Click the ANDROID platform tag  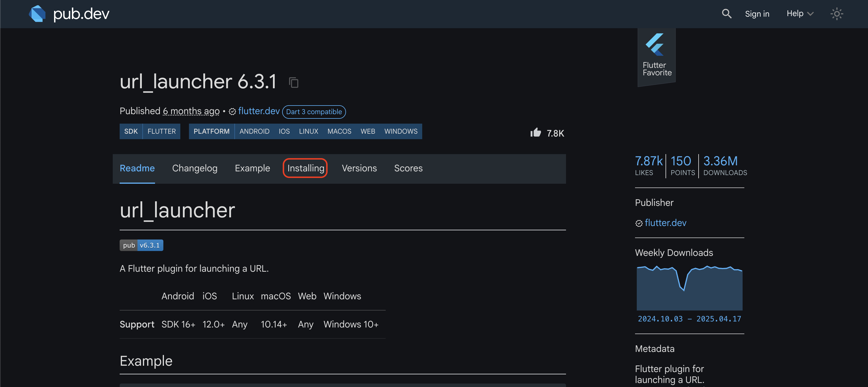pyautogui.click(x=254, y=131)
